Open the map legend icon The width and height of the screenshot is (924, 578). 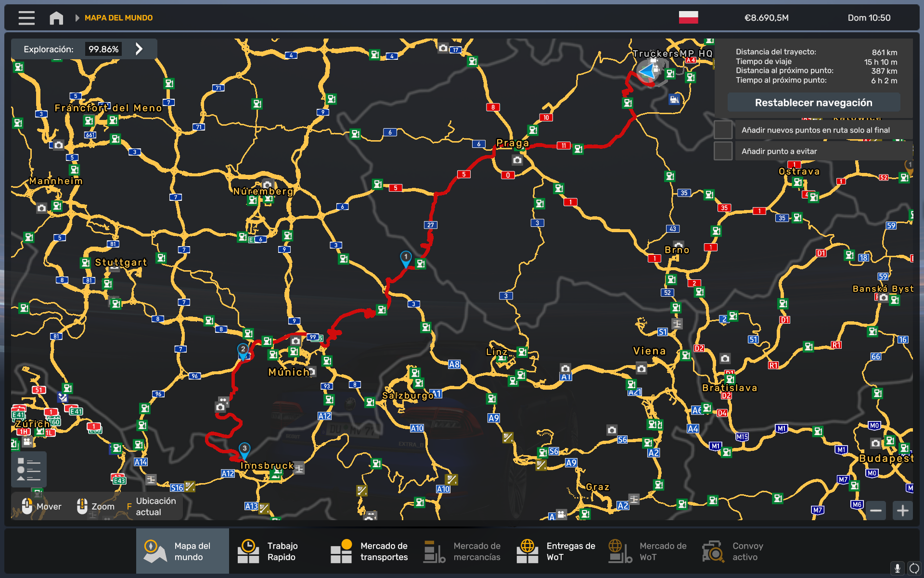(29, 469)
